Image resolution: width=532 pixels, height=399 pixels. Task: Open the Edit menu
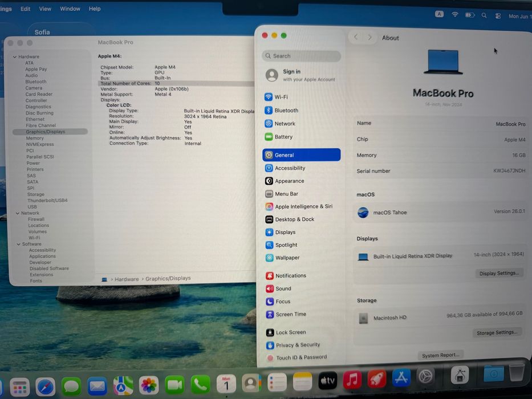25,9
